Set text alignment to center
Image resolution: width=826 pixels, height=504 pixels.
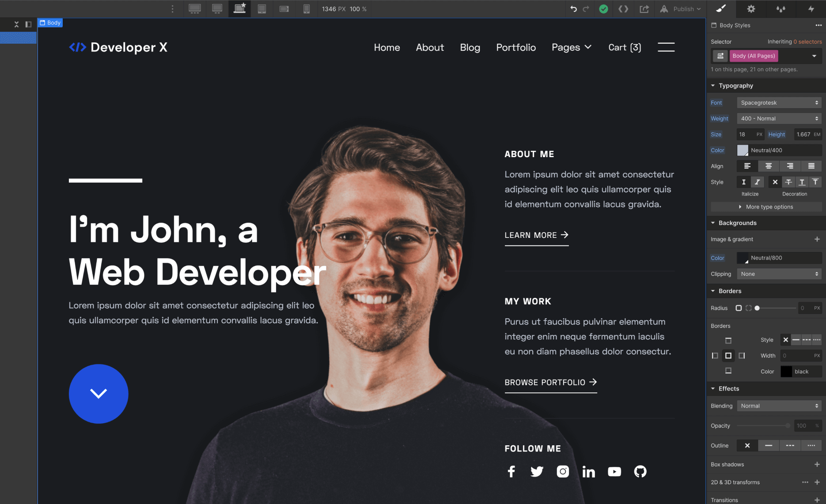pos(769,166)
